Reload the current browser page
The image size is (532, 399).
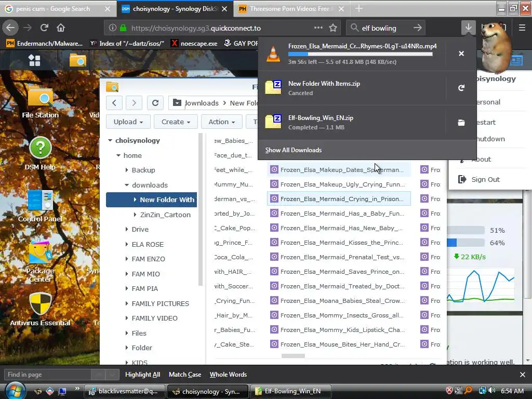point(44,28)
